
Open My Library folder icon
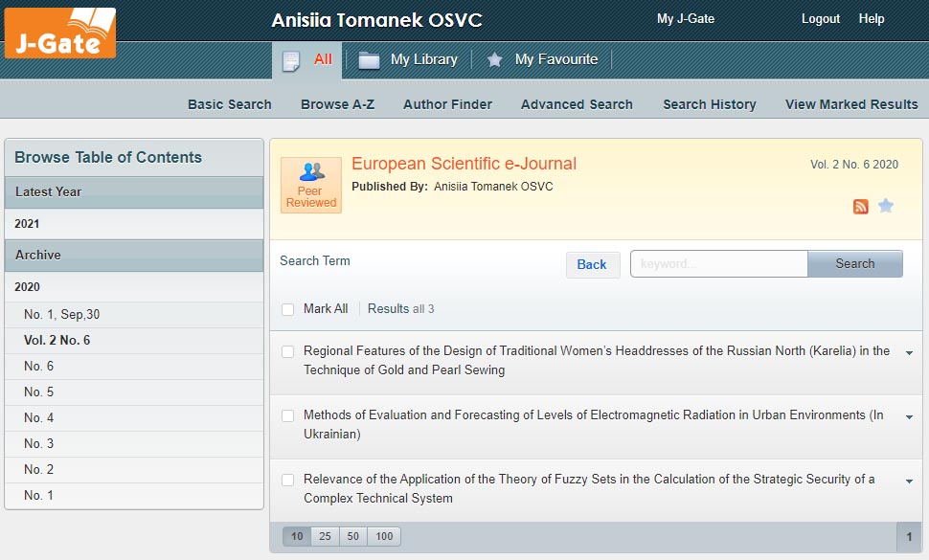pyautogui.click(x=369, y=60)
